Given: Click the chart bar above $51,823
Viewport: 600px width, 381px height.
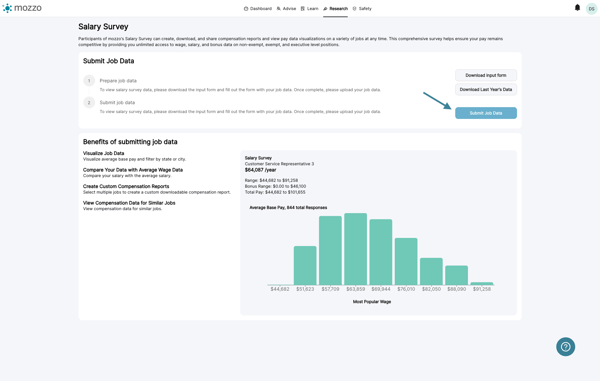Looking at the screenshot, I should pyautogui.click(x=305, y=265).
